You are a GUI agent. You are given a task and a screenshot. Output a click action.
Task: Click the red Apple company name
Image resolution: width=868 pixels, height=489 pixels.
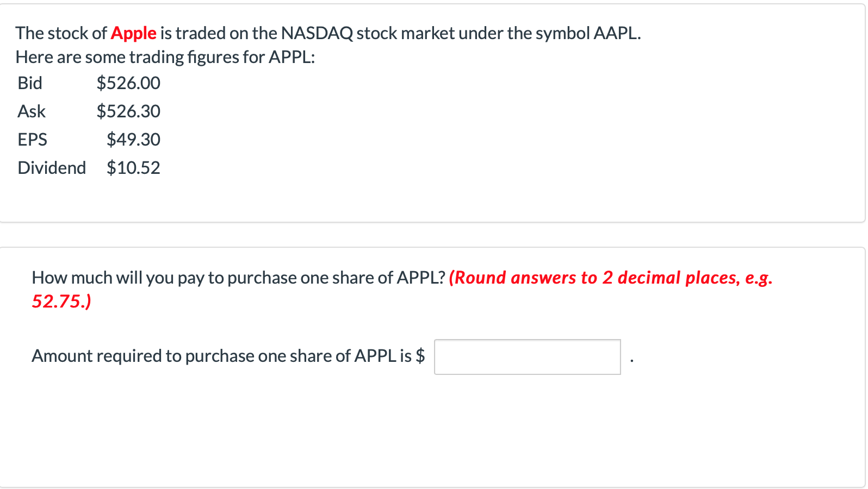pyautogui.click(x=133, y=33)
